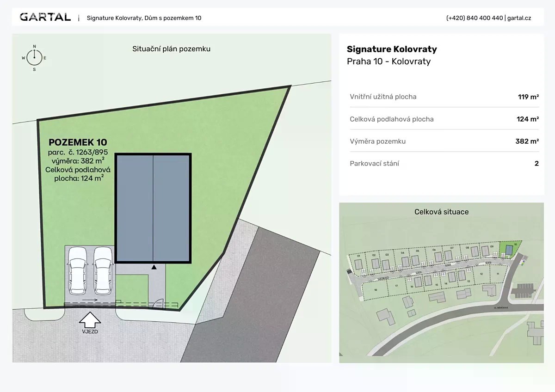Click the highlighted plot 10 in overview map

(x=510, y=249)
